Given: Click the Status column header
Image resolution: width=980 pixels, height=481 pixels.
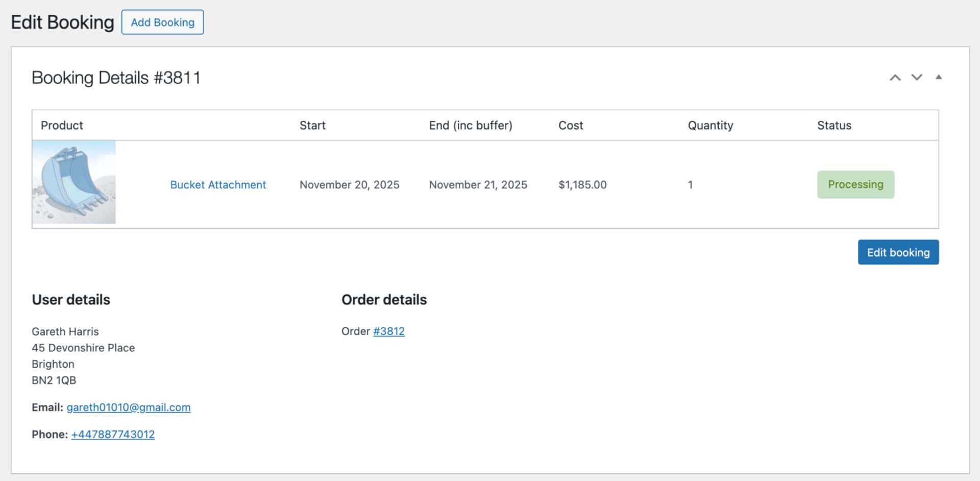Looking at the screenshot, I should (834, 125).
